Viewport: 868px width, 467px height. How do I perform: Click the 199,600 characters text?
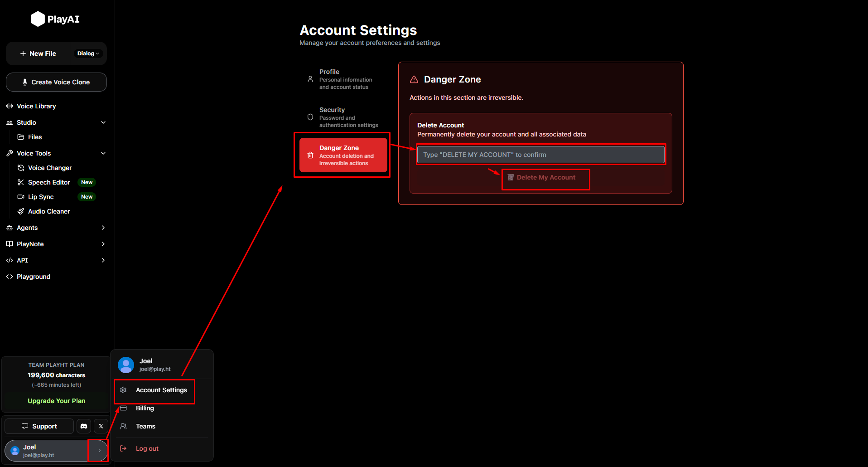[57, 375]
